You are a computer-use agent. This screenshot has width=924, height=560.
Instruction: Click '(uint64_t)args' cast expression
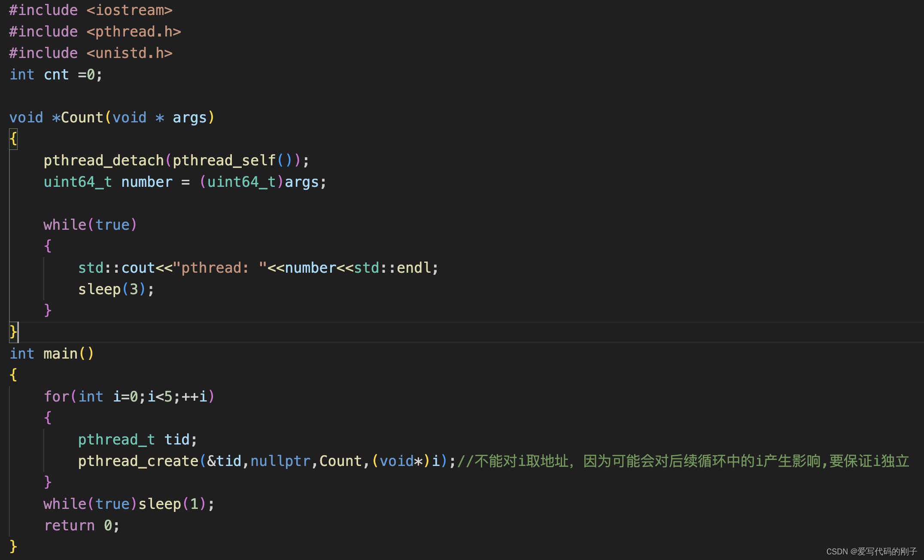click(258, 182)
